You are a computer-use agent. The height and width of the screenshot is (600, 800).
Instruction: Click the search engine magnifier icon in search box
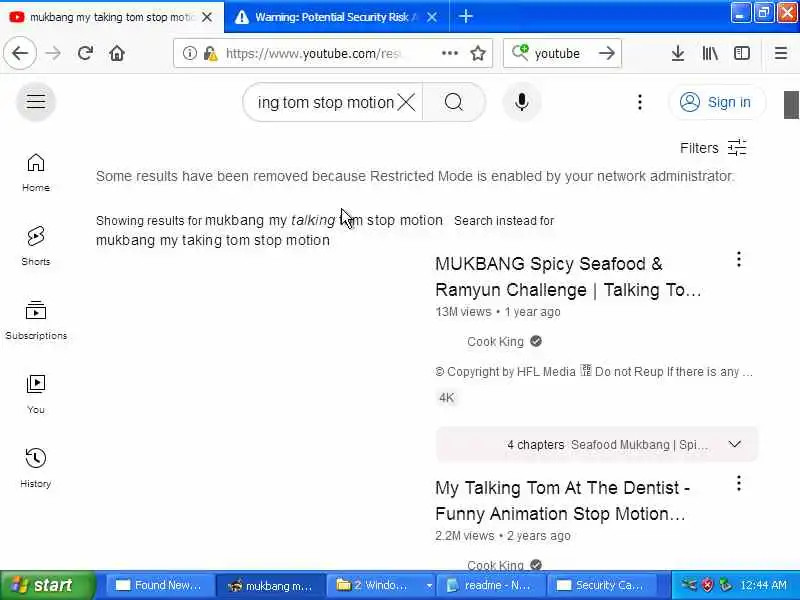click(520, 53)
